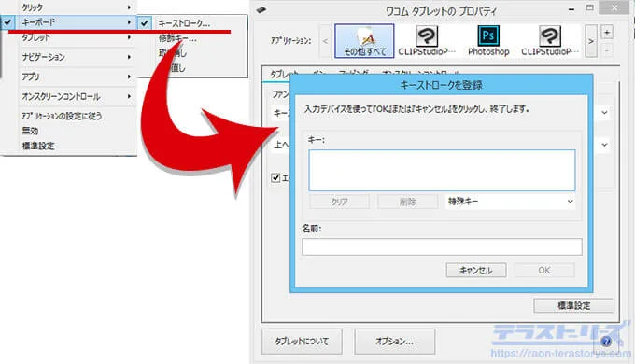Toggle the checkbox left of the dialog
Viewport: 635px width, 364px height.
275,177
